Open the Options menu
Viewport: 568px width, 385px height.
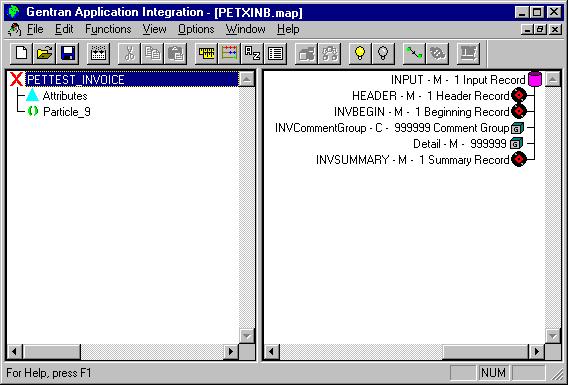196,29
